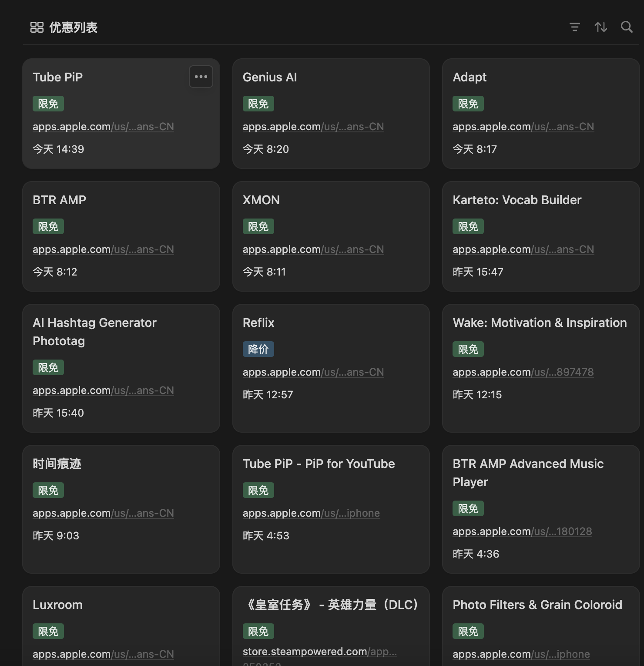The width and height of the screenshot is (644, 666).
Task: Click the Luxroom card title
Action: (x=58, y=605)
